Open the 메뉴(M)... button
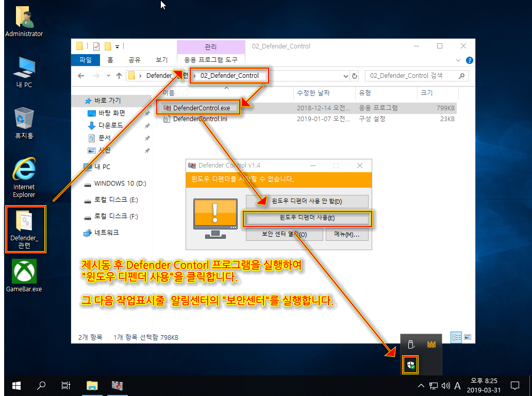Viewport: 532px width, 396px height. click(x=347, y=235)
